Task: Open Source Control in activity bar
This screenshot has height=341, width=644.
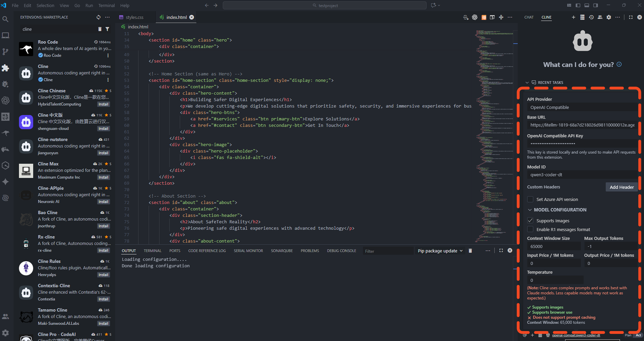Action: click(x=5, y=51)
